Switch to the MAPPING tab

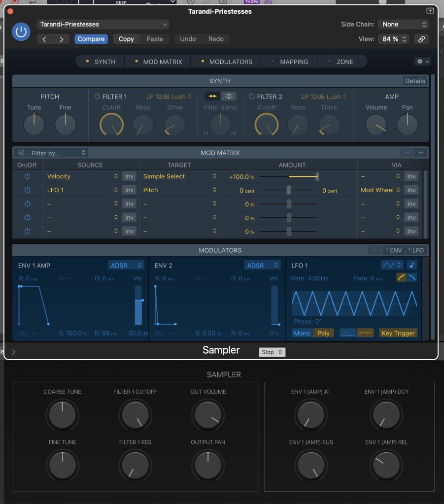click(294, 62)
